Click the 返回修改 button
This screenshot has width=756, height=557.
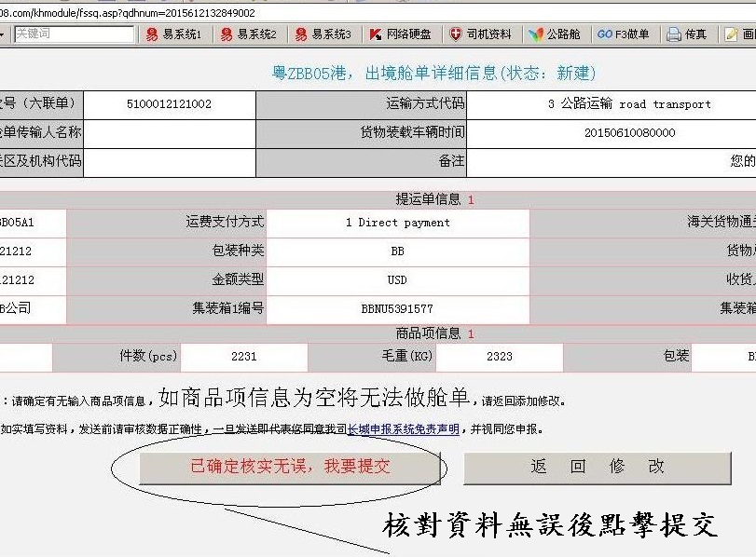(x=598, y=467)
